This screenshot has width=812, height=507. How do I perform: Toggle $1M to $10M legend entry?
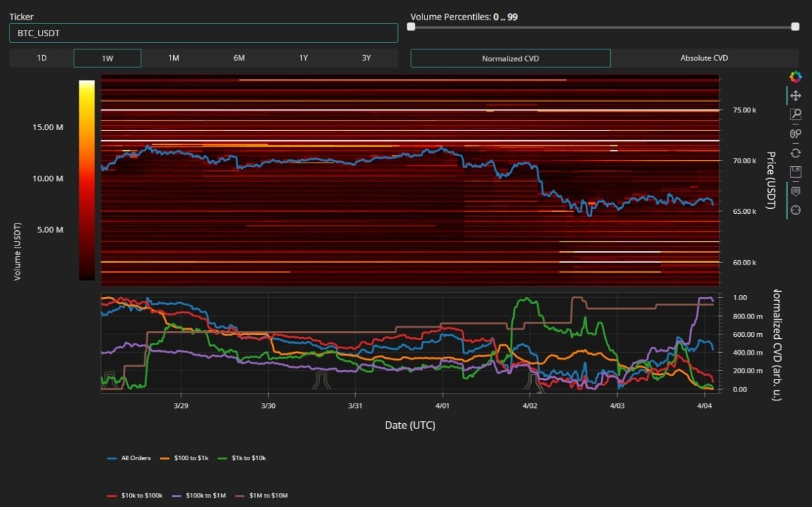[265, 496]
